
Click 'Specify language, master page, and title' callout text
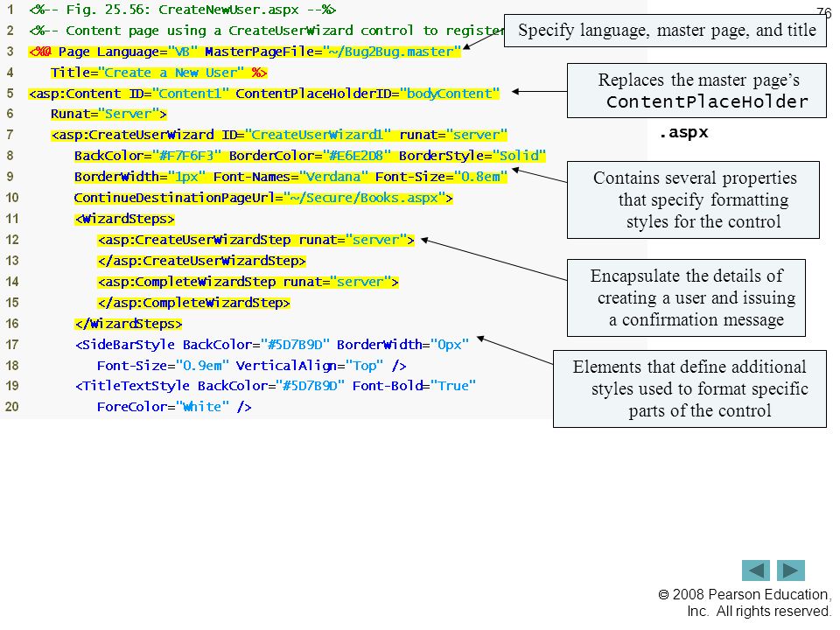coord(666,31)
